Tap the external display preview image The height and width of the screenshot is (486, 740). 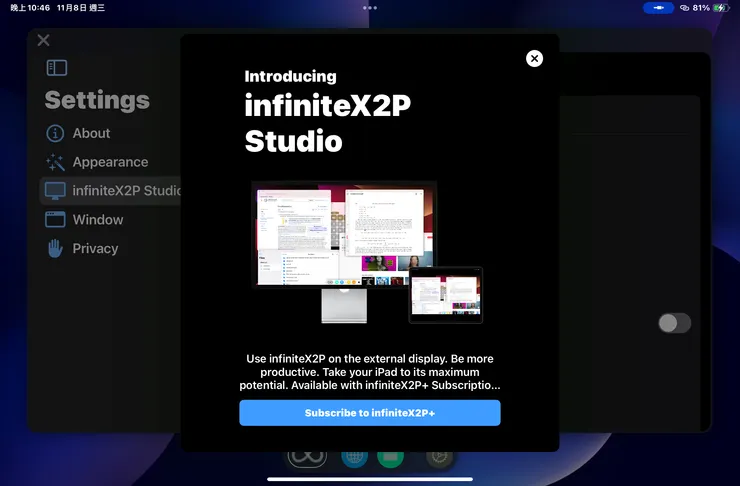click(x=345, y=235)
